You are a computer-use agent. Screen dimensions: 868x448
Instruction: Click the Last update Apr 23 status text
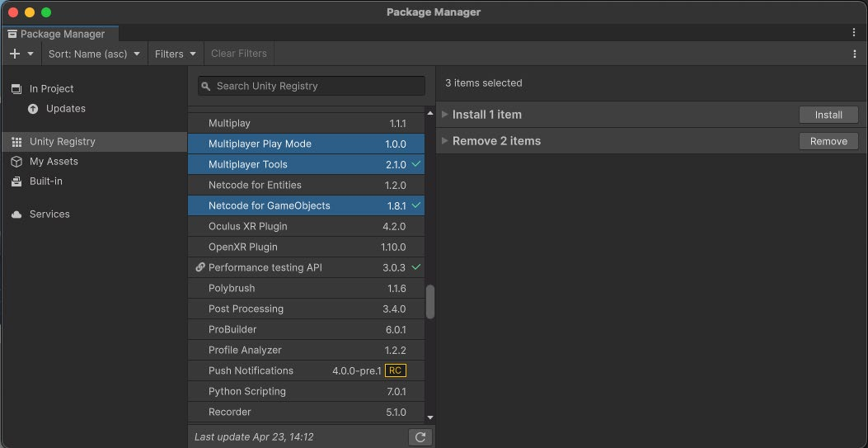(254, 437)
